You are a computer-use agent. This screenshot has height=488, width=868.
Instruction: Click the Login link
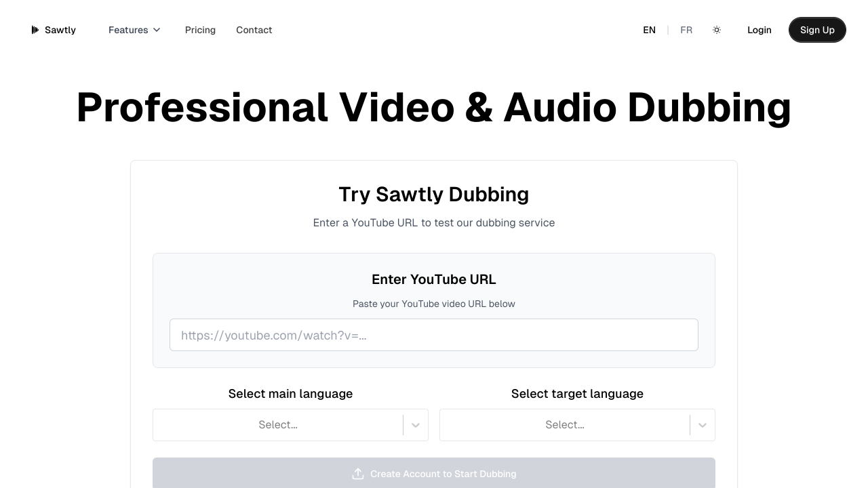point(759,30)
